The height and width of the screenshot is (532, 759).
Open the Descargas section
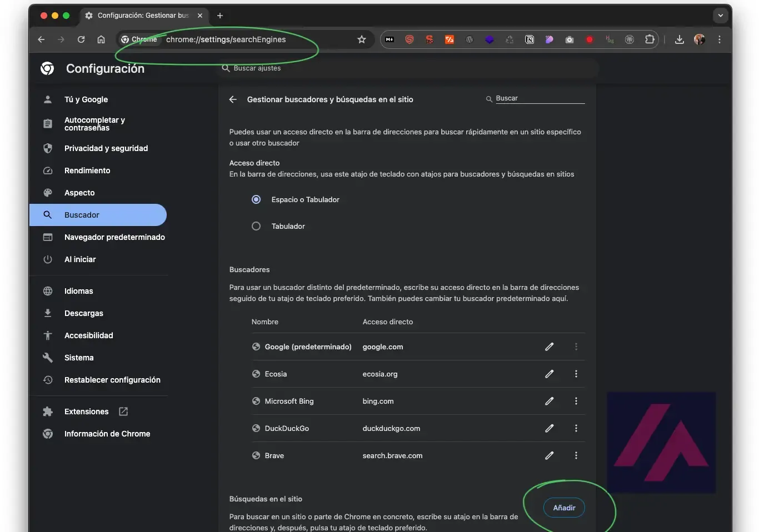tap(98, 313)
